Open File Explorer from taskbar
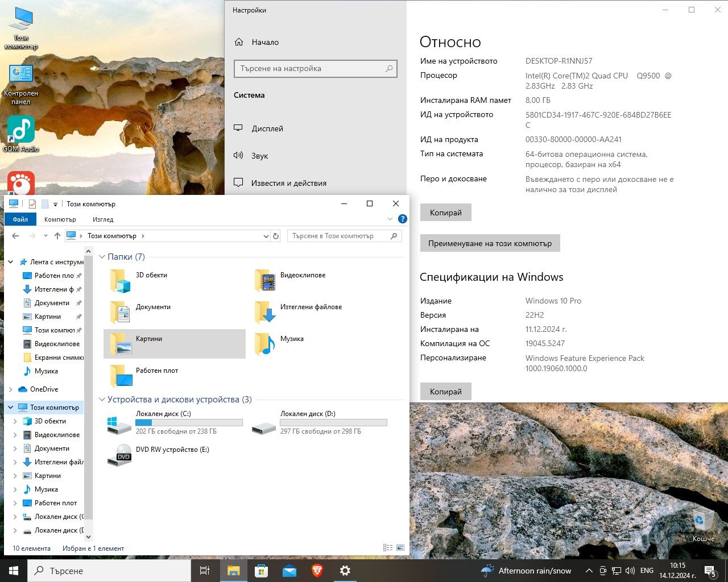The image size is (728, 582). click(233, 571)
